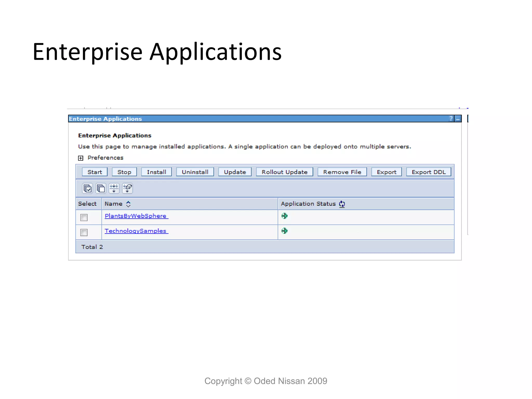Click the Application Status header text
This screenshot has height=399, width=532.
(x=308, y=204)
